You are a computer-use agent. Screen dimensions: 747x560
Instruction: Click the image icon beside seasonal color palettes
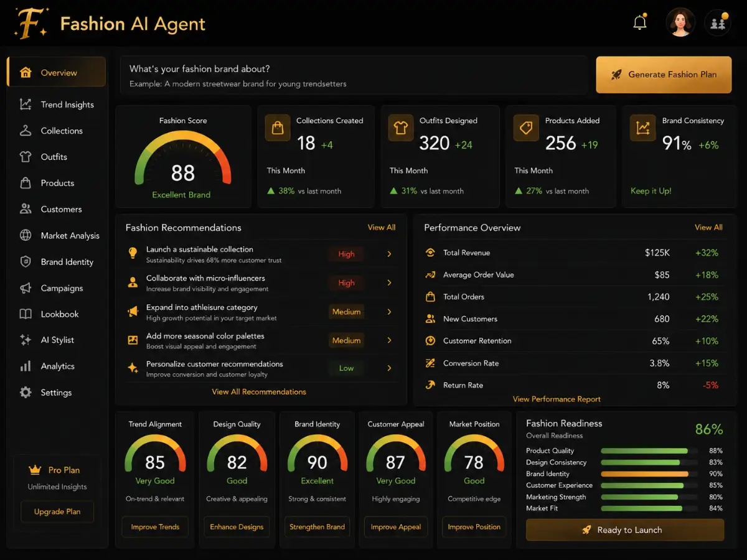point(133,340)
